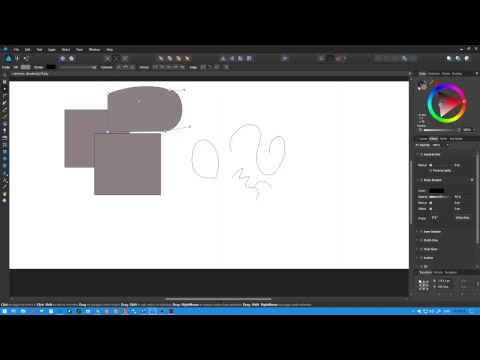The image size is (480, 360).
Task: Enable the Outer Glow effect checkbox
Action: (x=421, y=240)
